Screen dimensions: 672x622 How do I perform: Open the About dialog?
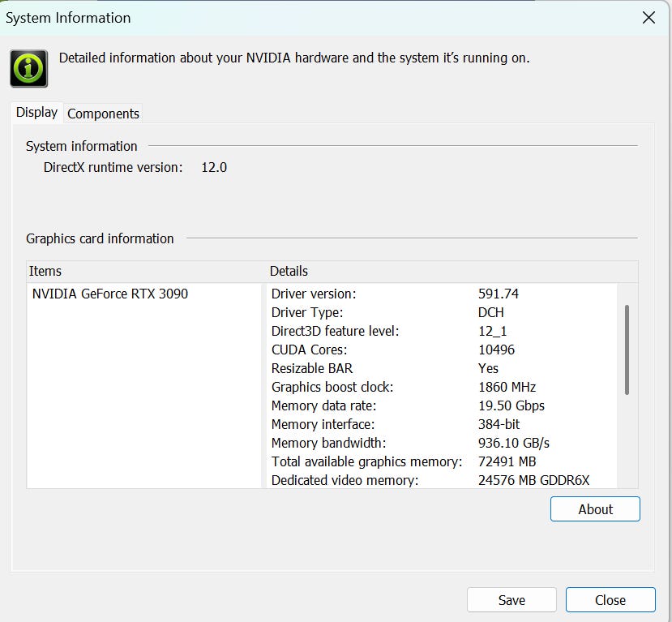click(595, 509)
